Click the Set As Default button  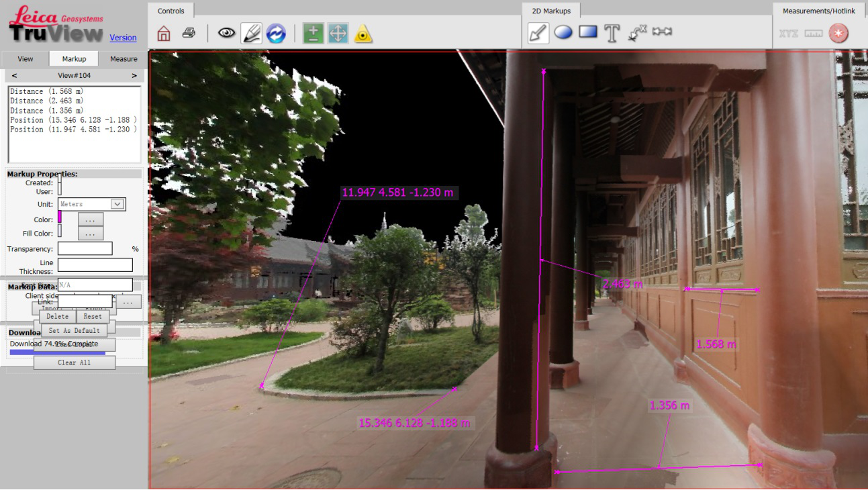74,331
